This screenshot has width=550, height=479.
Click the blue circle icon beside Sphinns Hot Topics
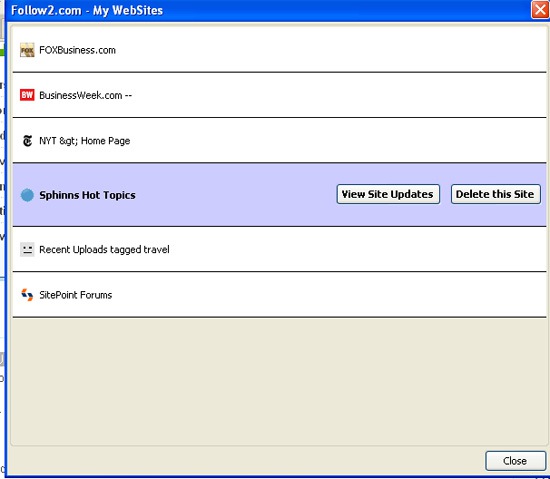[27, 195]
